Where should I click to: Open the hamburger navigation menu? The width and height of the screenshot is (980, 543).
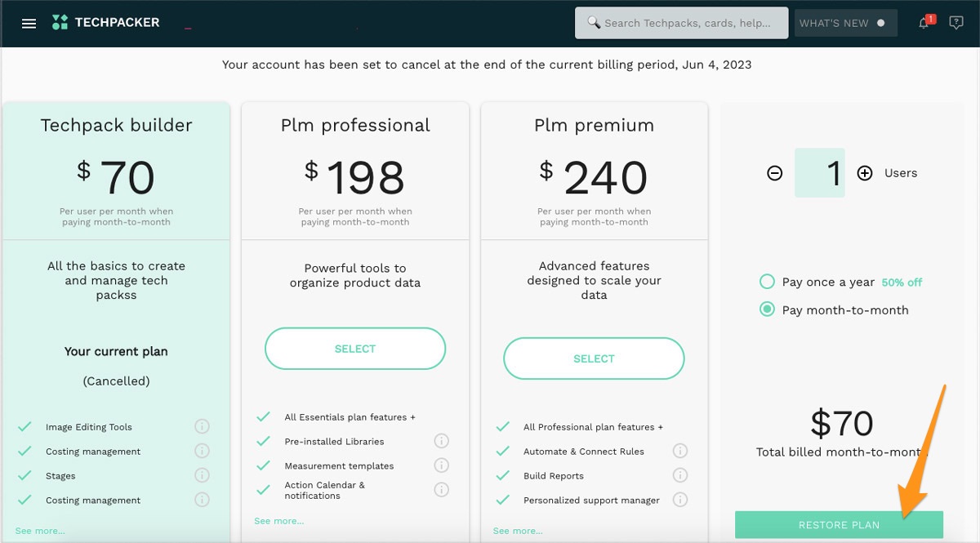29,23
